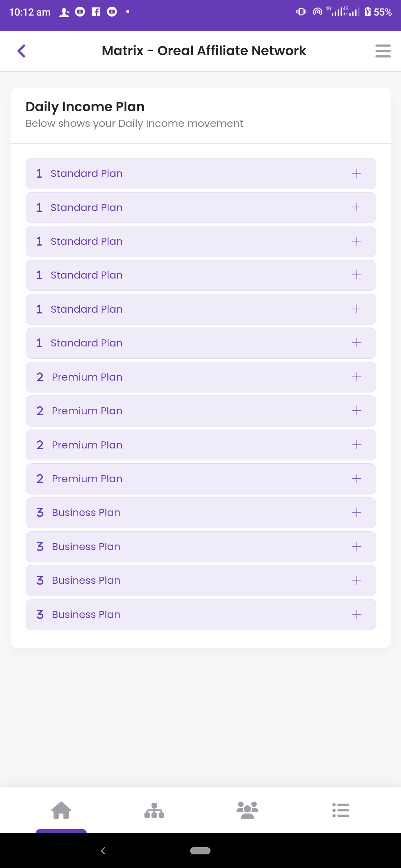Open the fourth Standard Plan row
This screenshot has width=401, height=868.
[x=200, y=275]
